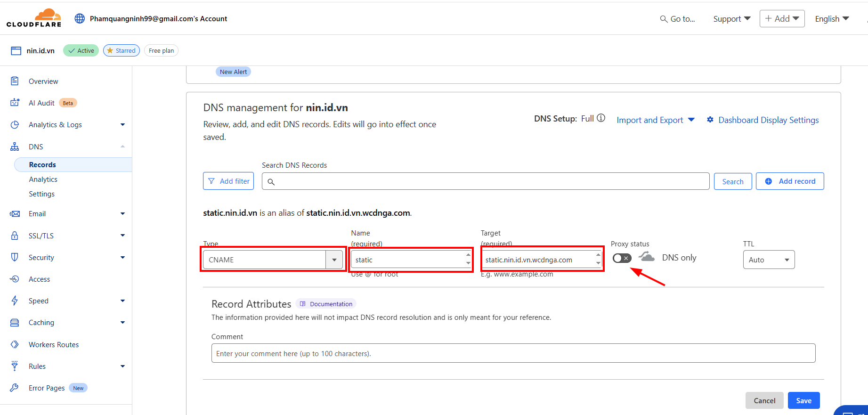Click the SSL/TLS padlock icon
Viewport: 868px width, 415px height.
[x=15, y=236]
